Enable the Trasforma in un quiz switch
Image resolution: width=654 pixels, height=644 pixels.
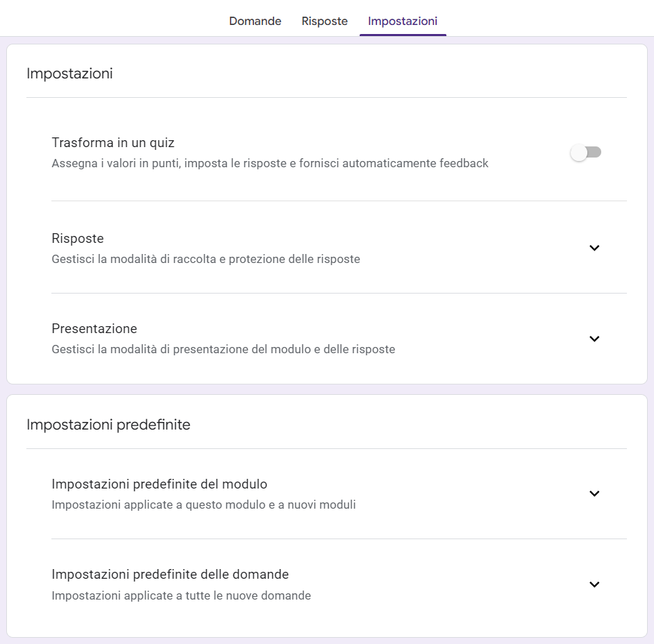tap(586, 153)
